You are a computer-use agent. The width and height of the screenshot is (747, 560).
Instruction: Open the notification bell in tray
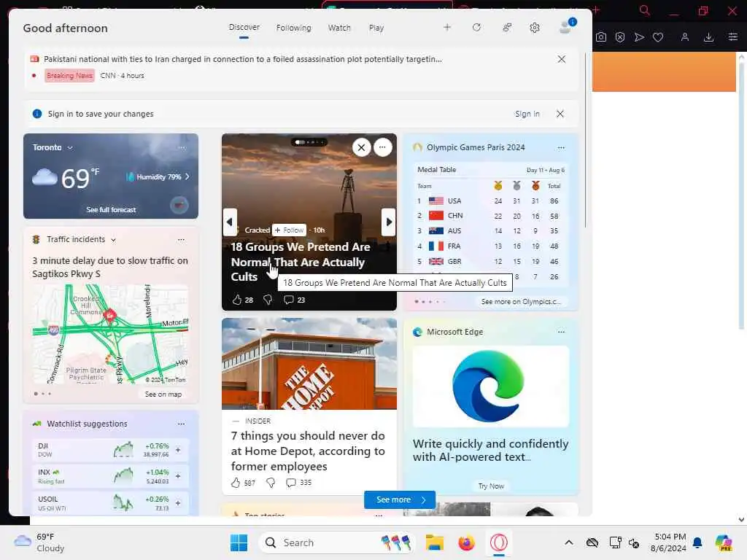pyautogui.click(x=697, y=542)
